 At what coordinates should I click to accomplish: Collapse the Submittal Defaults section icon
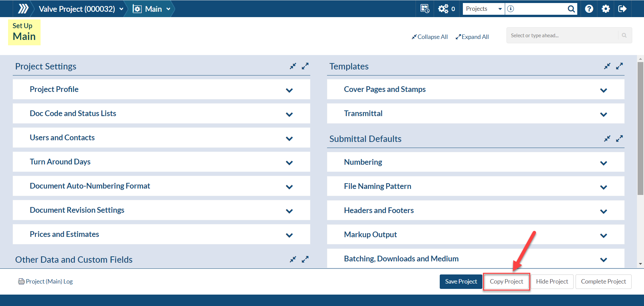point(607,139)
